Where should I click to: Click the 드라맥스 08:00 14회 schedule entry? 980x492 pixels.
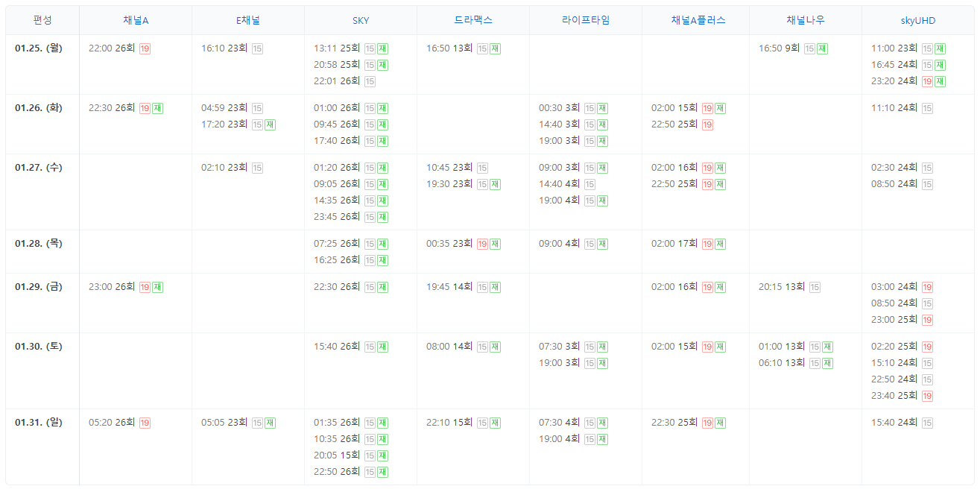point(464,347)
